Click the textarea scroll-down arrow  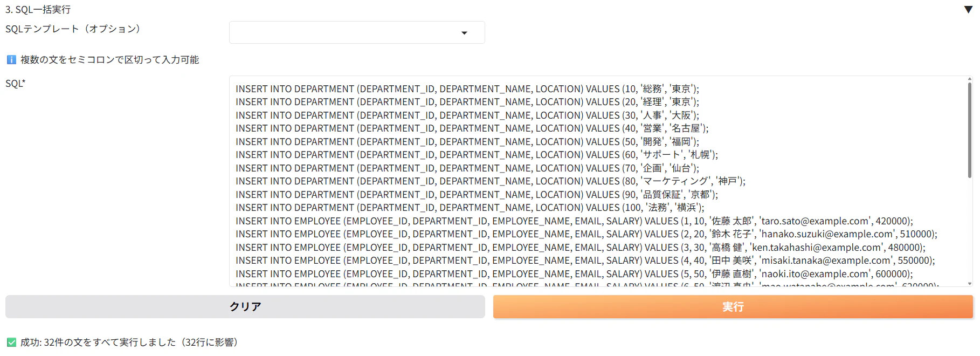(x=970, y=283)
